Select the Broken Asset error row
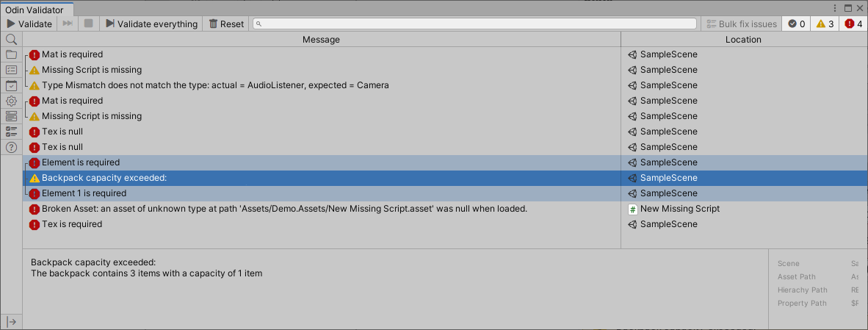The height and width of the screenshot is (330, 868). click(x=444, y=209)
